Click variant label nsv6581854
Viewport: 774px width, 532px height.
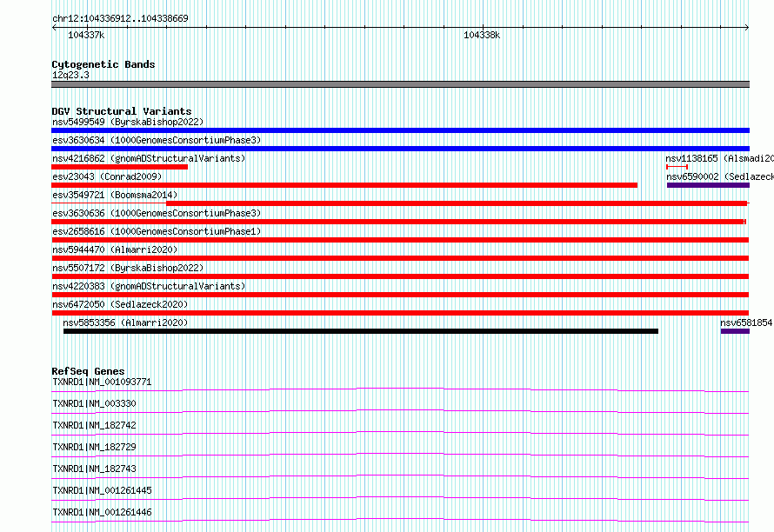(746, 323)
